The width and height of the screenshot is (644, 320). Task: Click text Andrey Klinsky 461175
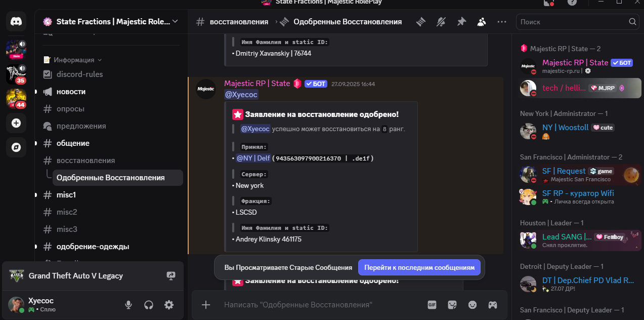pyautogui.click(x=269, y=239)
